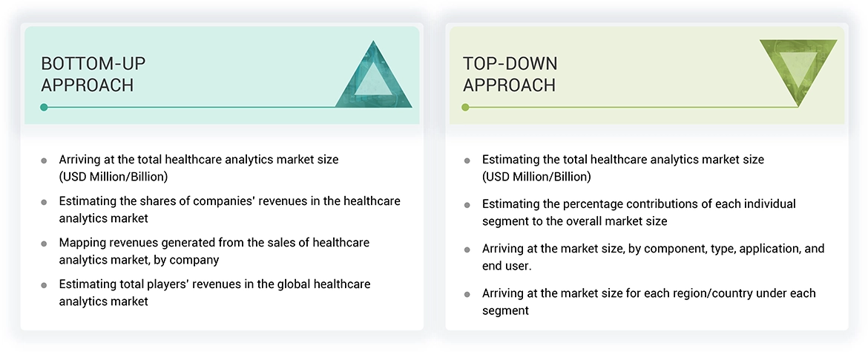Click bullet beside 'Arriving at the total healthcare'
The image size is (868, 352).
44,160
